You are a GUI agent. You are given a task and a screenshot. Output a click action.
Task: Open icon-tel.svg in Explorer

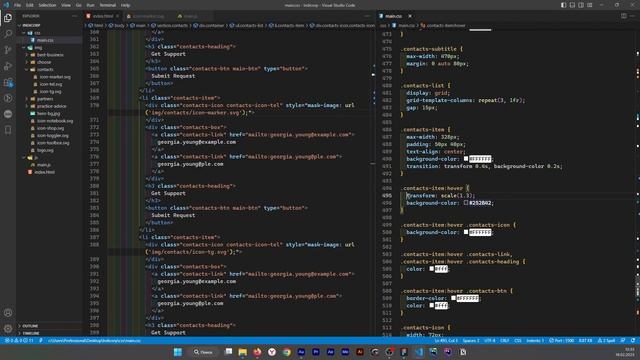pyautogui.click(x=51, y=84)
